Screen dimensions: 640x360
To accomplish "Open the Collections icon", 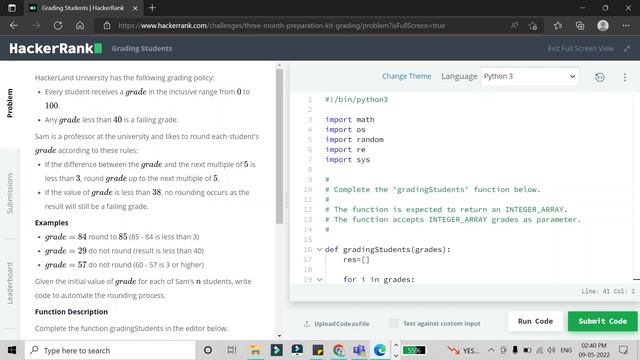I will (580, 26).
